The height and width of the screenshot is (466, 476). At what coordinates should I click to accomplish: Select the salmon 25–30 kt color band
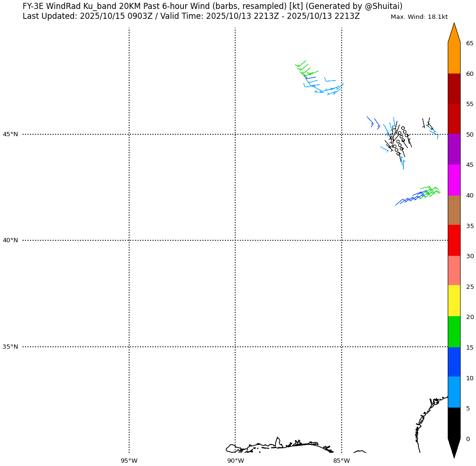pos(454,270)
